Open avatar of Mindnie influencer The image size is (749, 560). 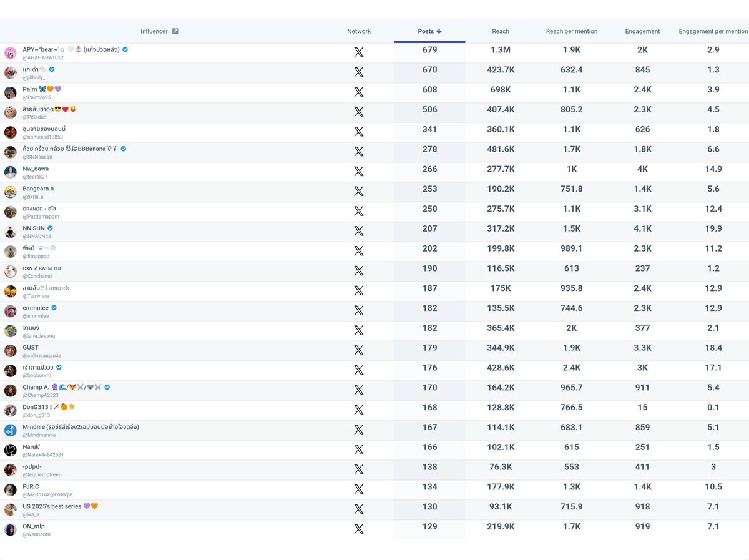[11, 430]
